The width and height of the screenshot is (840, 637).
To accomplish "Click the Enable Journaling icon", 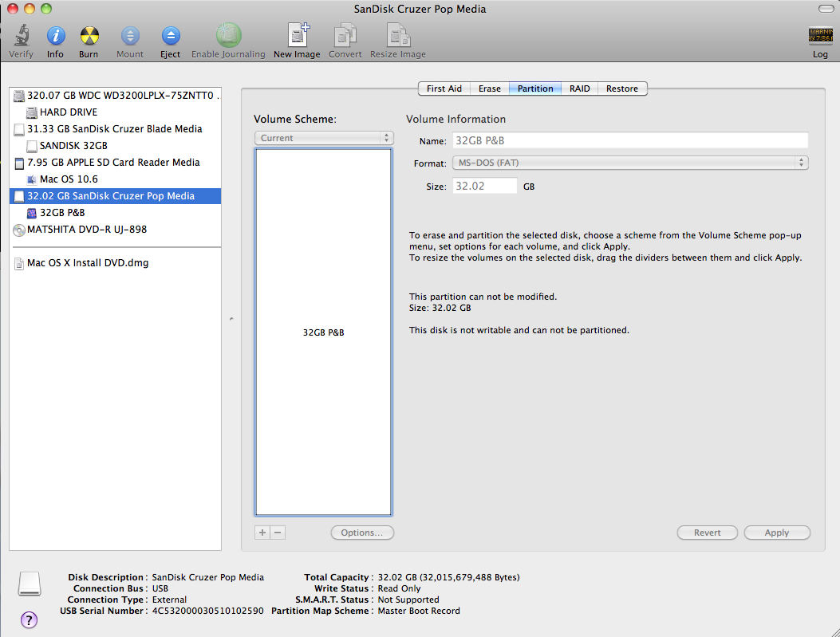I will (x=228, y=35).
